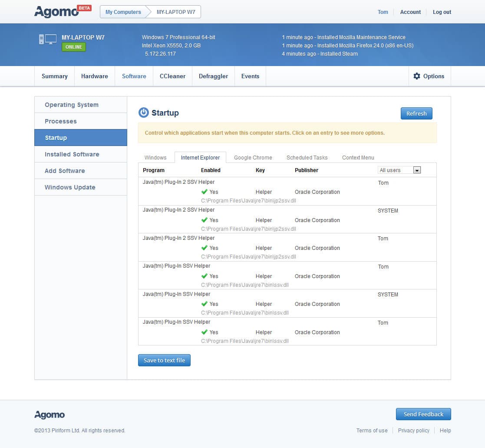Select Windows Update in sidebar
The width and height of the screenshot is (485, 448).
(x=70, y=187)
